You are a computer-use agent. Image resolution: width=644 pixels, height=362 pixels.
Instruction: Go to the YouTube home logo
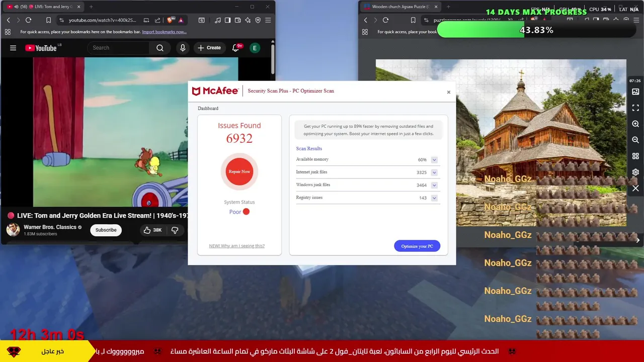(x=41, y=48)
